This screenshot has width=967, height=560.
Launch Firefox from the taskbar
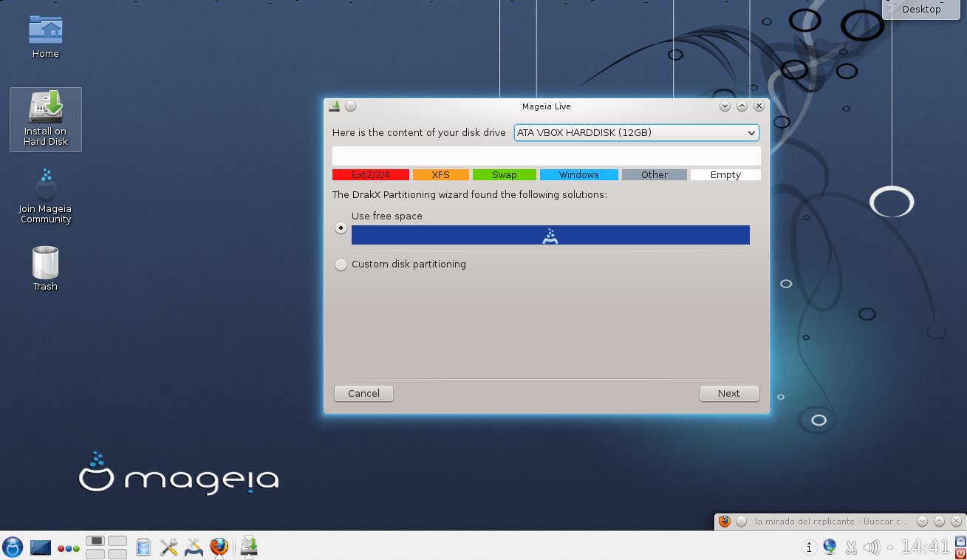coord(219,547)
